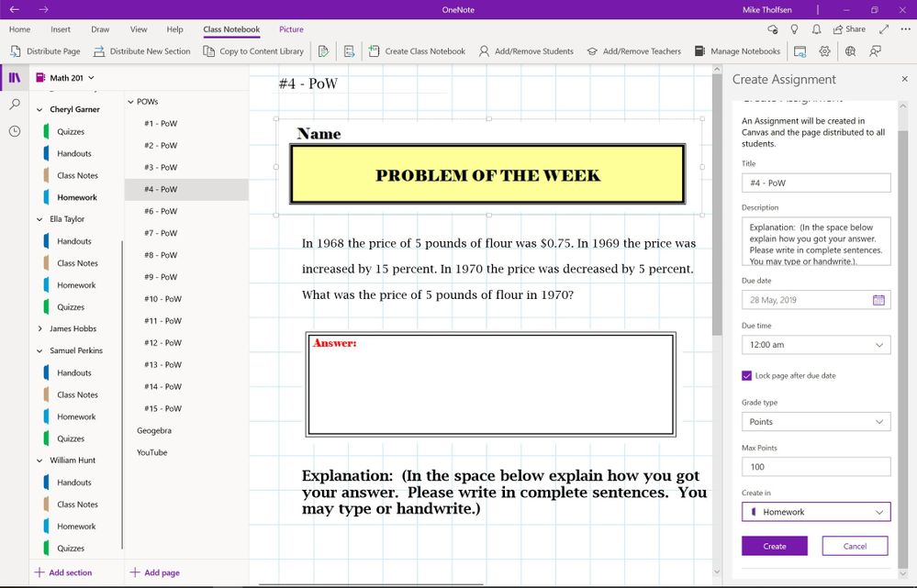Click Add page

[154, 572]
